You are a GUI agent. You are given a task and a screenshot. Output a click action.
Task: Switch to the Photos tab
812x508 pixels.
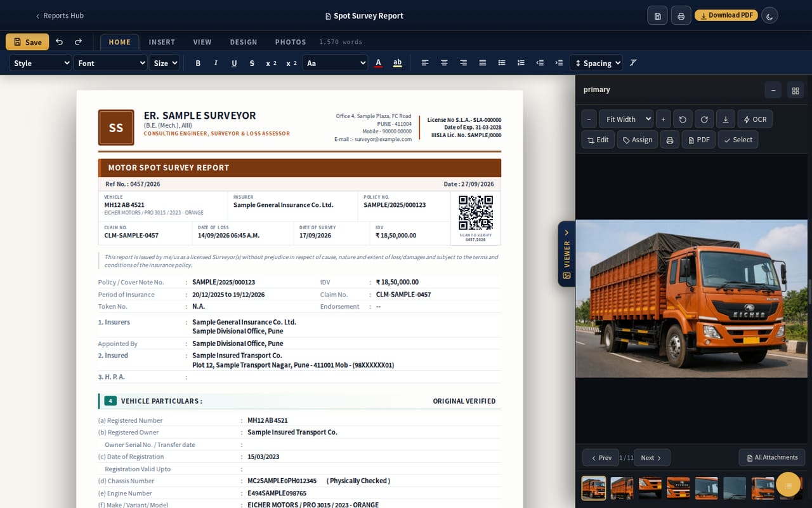291,42
